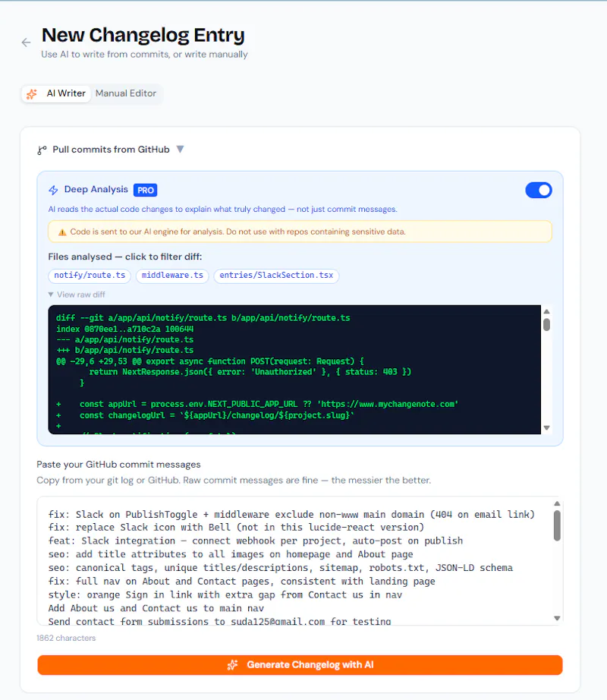The image size is (607, 700).
Task: Click Generate Changelog with AI button
Action: [x=300, y=665]
